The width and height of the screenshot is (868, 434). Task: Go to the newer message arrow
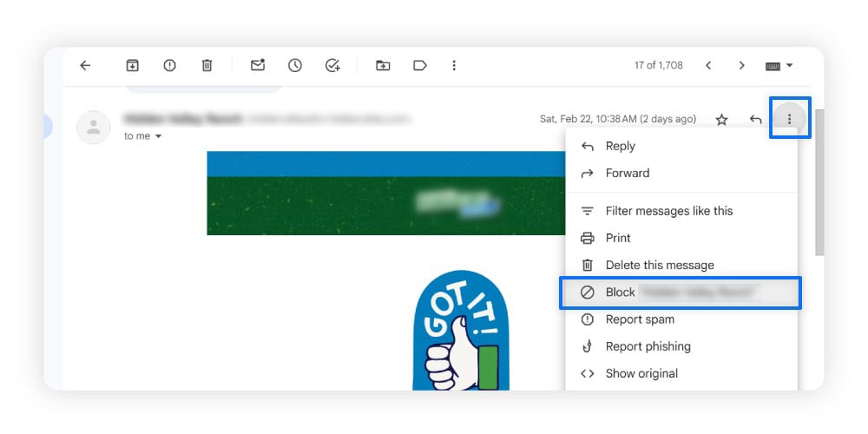point(708,66)
